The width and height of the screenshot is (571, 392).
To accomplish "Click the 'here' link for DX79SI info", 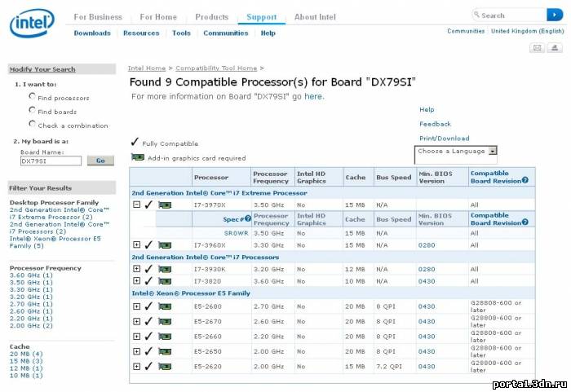I will 313,96.
